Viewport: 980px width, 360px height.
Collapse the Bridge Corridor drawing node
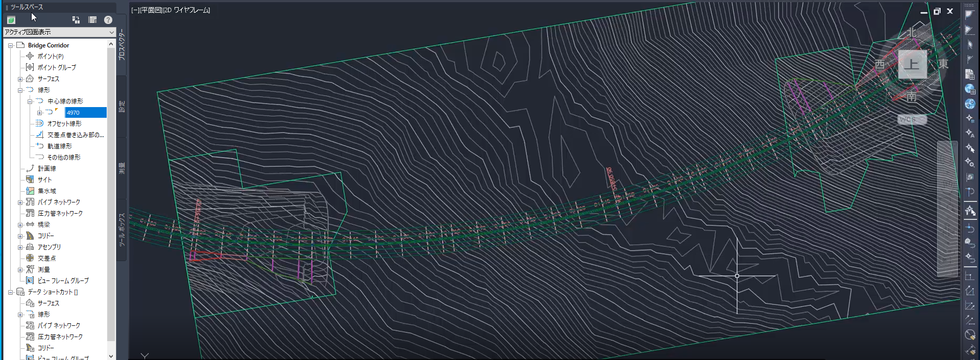(x=10, y=45)
